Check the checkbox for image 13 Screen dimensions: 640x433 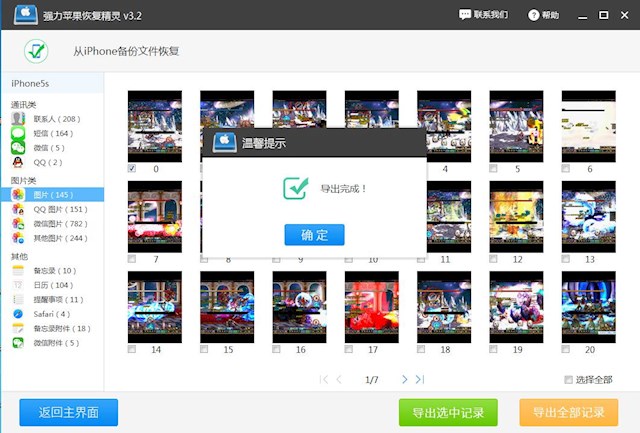(x=566, y=259)
